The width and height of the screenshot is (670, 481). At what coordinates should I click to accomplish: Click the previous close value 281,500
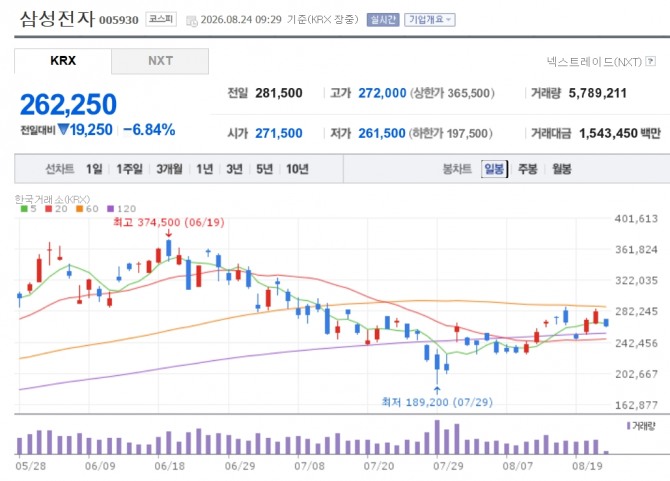pos(279,93)
